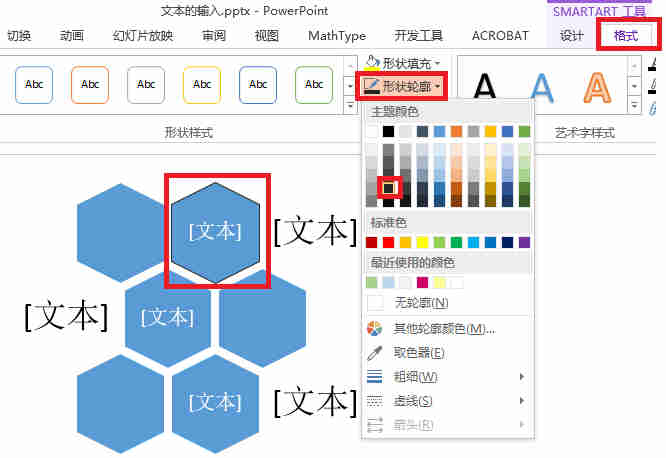Select the highlighted dark gray outline color

pos(389,188)
